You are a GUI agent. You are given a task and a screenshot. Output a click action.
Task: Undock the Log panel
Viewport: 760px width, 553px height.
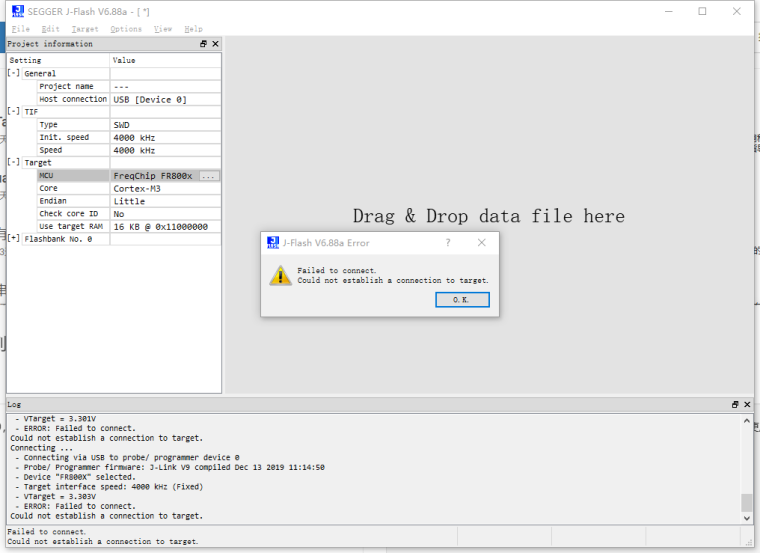tap(735, 404)
